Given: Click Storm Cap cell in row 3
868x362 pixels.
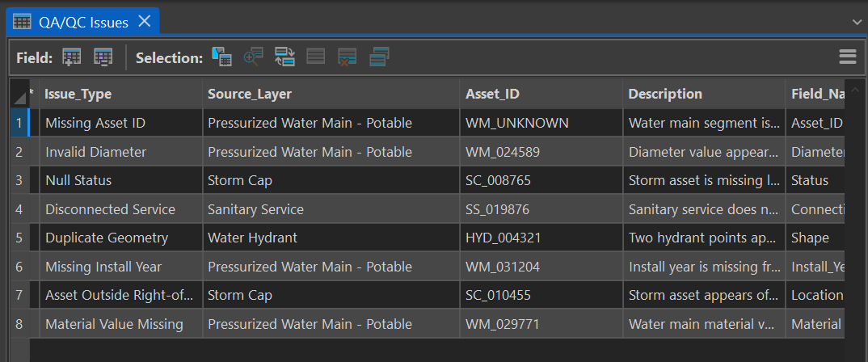Looking at the screenshot, I should [331, 180].
